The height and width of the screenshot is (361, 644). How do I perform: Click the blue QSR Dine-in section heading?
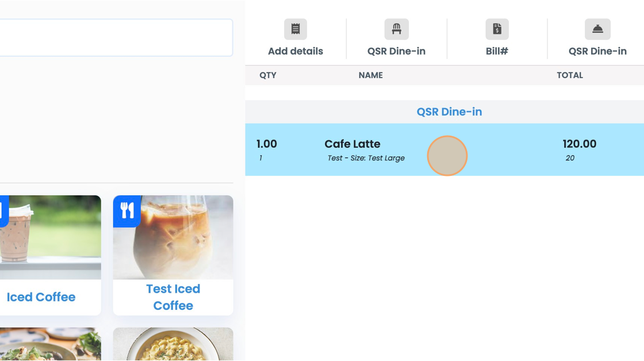[449, 112]
